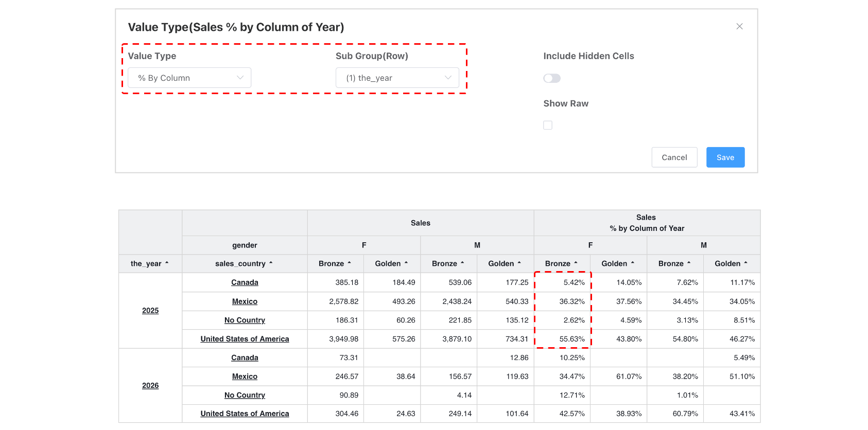Close the Value Type dialog
Image resolution: width=868 pixels, height=430 pixels.
click(x=739, y=26)
